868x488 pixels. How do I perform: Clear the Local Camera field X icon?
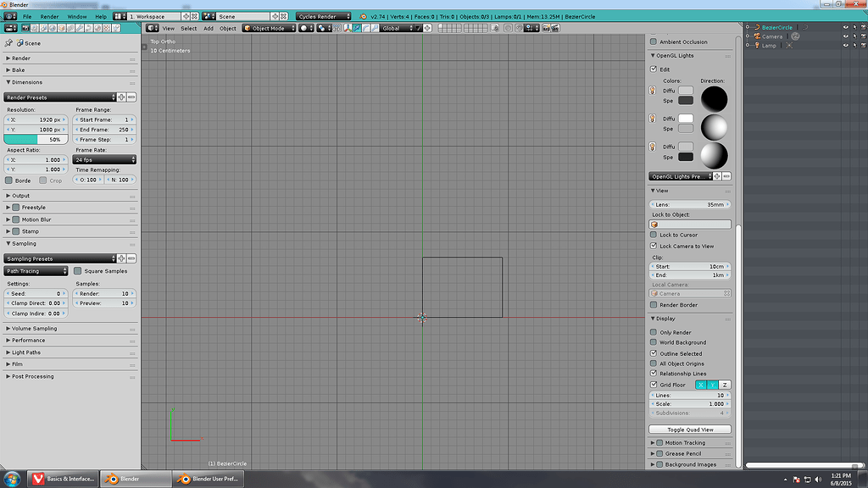tap(726, 294)
